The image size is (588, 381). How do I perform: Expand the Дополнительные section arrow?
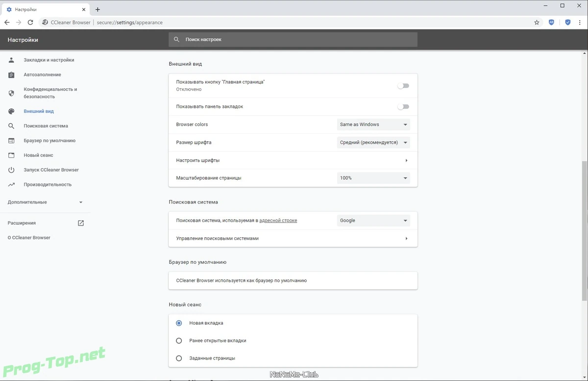point(81,202)
